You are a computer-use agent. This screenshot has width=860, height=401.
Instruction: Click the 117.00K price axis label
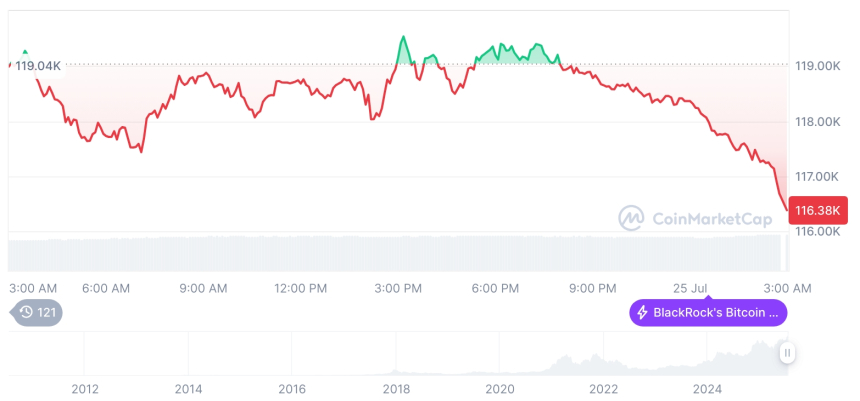point(816,176)
